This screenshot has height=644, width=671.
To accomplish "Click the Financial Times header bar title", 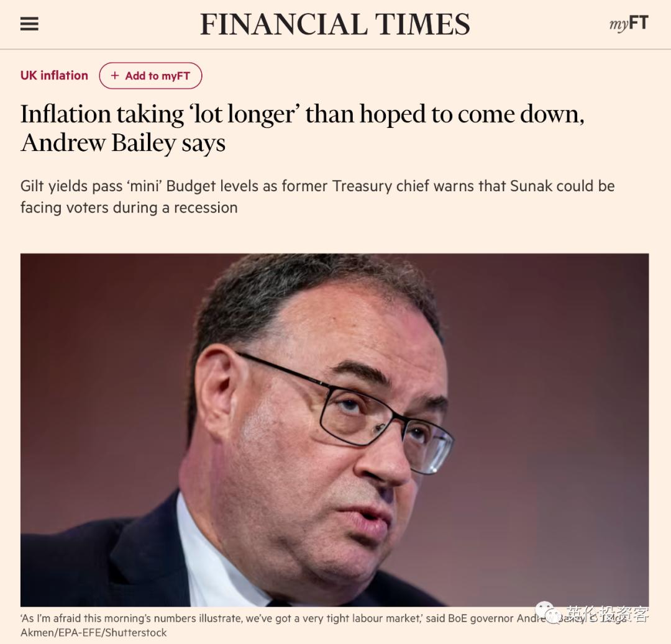I will coord(335,24).
